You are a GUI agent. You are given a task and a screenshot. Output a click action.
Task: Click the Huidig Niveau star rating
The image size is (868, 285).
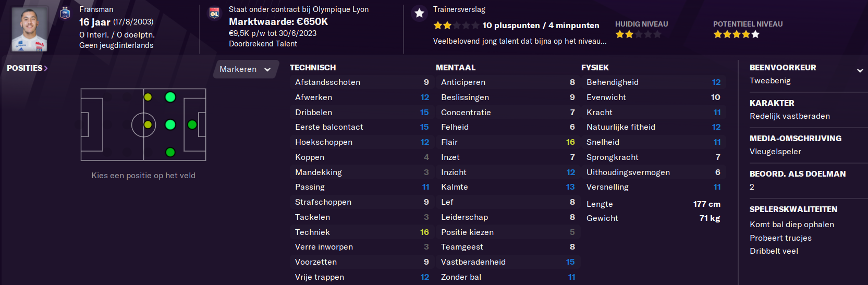639,34
